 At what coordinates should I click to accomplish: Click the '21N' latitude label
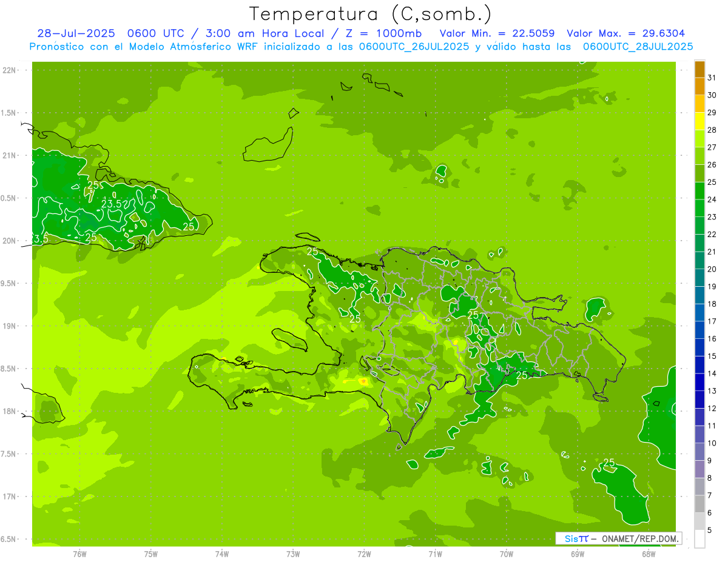coord(9,156)
